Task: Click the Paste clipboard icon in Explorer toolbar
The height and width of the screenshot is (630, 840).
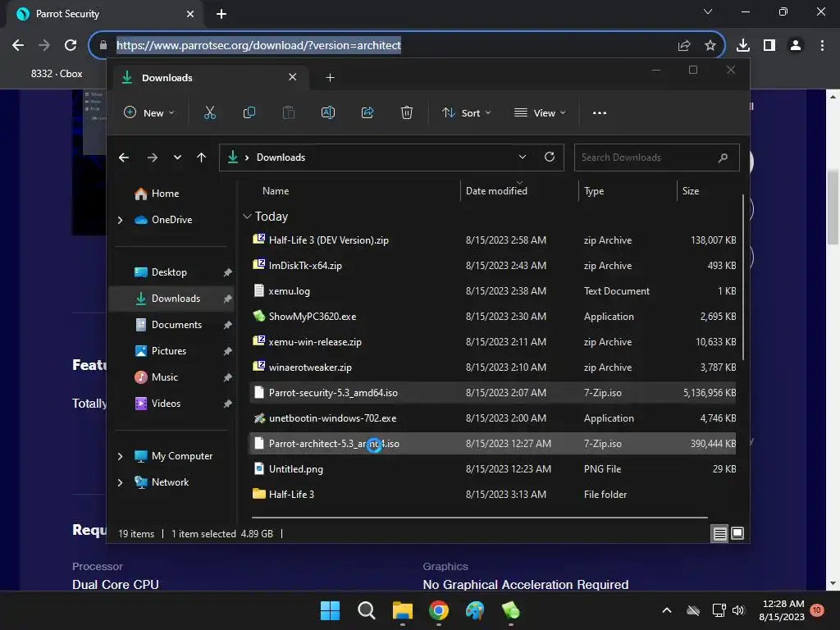Action: 289,112
